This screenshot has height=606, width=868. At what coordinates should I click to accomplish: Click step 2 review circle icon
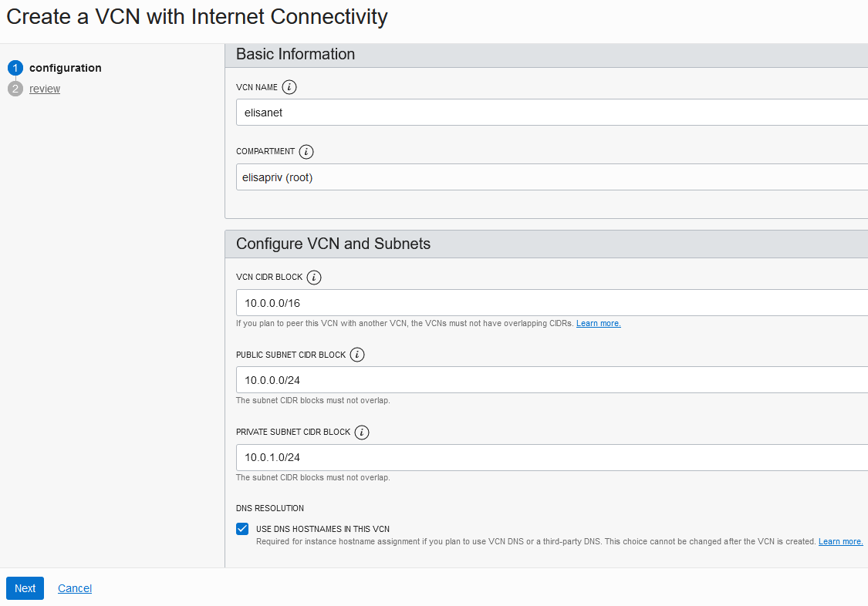15,89
